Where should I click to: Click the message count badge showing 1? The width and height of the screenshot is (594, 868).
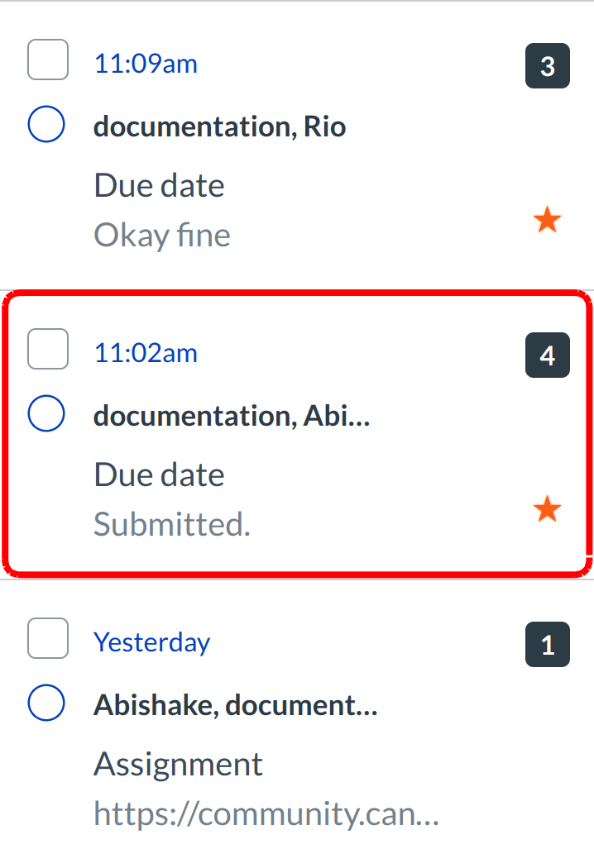547,645
